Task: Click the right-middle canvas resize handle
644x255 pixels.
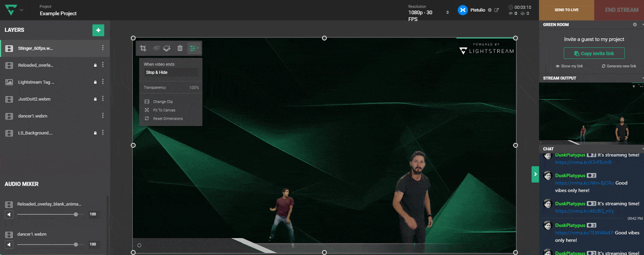Action: pos(516,145)
